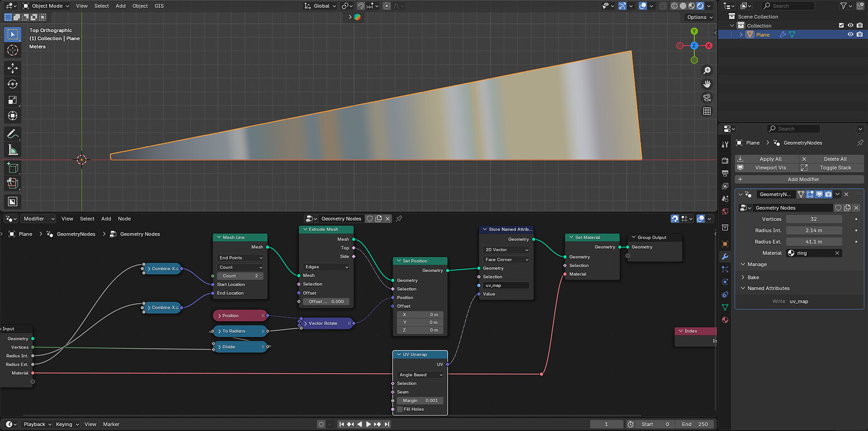
Task: Click the Vertices value field
Action: click(814, 219)
